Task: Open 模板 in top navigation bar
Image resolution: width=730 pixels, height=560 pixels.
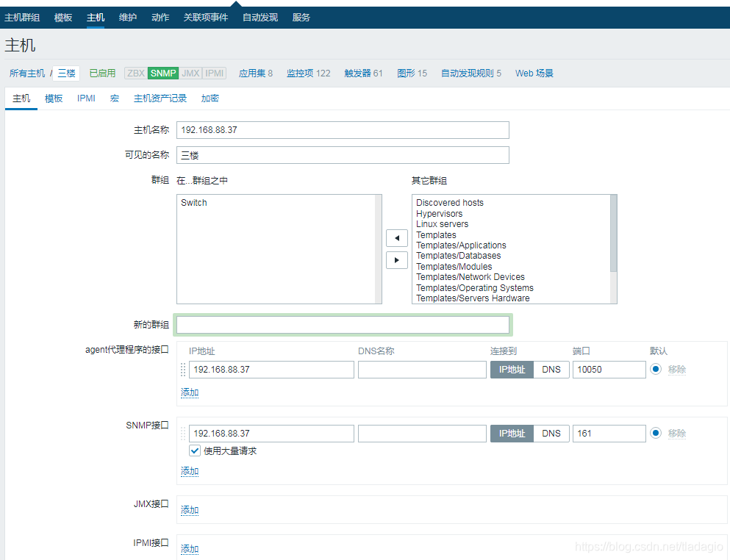Action: point(62,18)
